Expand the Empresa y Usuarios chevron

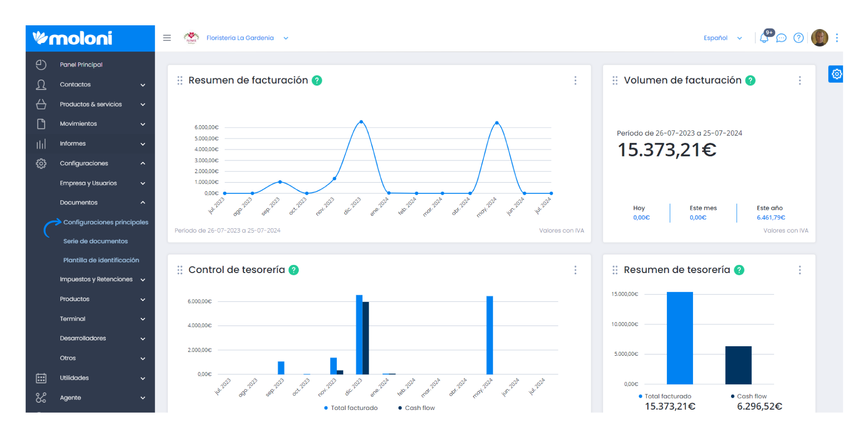point(143,184)
